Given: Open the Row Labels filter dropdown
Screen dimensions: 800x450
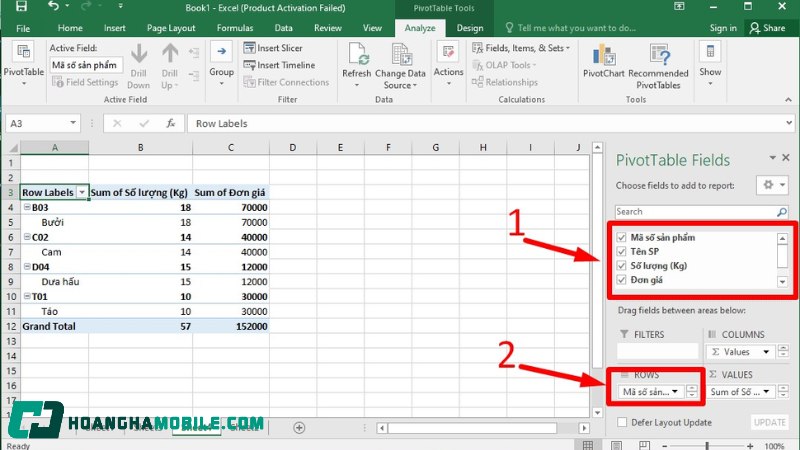Looking at the screenshot, I should [x=82, y=192].
